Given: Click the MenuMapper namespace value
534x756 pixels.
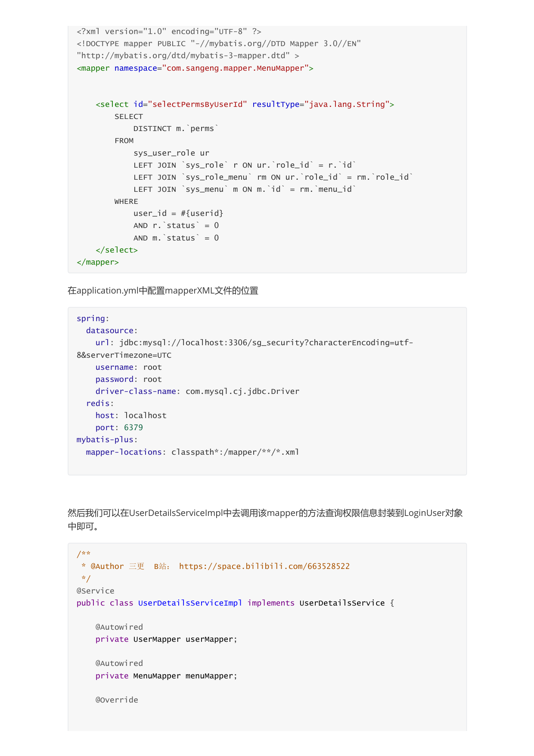Looking at the screenshot, I should tap(236, 68).
